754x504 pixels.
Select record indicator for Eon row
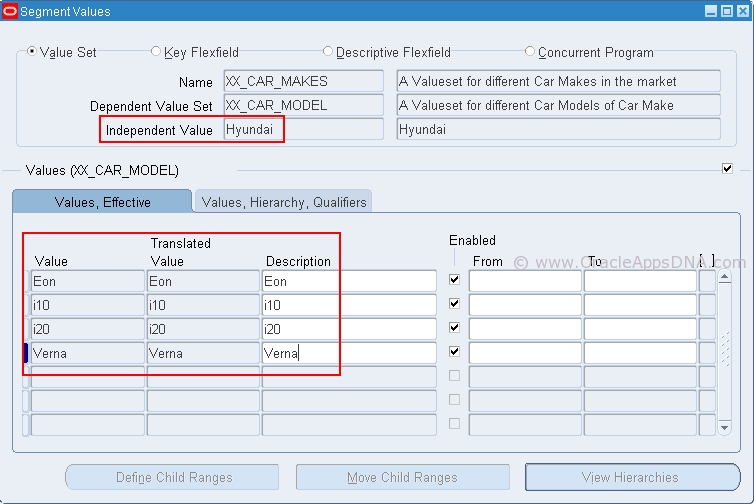(x=26, y=281)
